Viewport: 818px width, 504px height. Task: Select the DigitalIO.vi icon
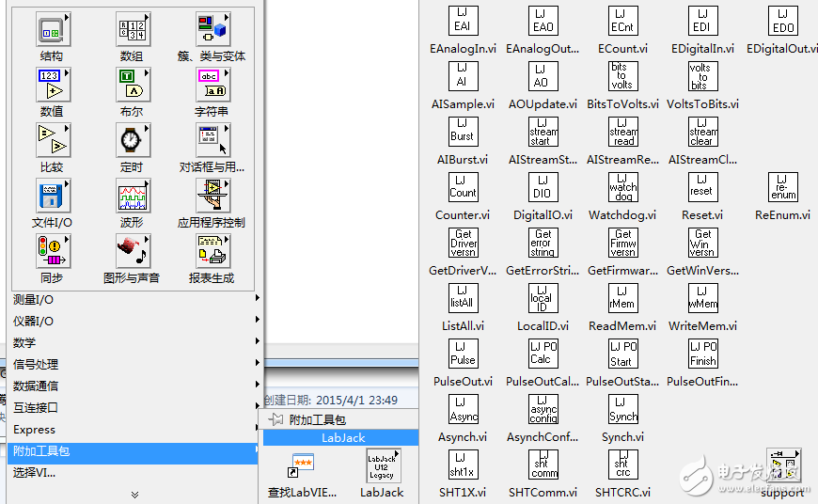tap(543, 187)
